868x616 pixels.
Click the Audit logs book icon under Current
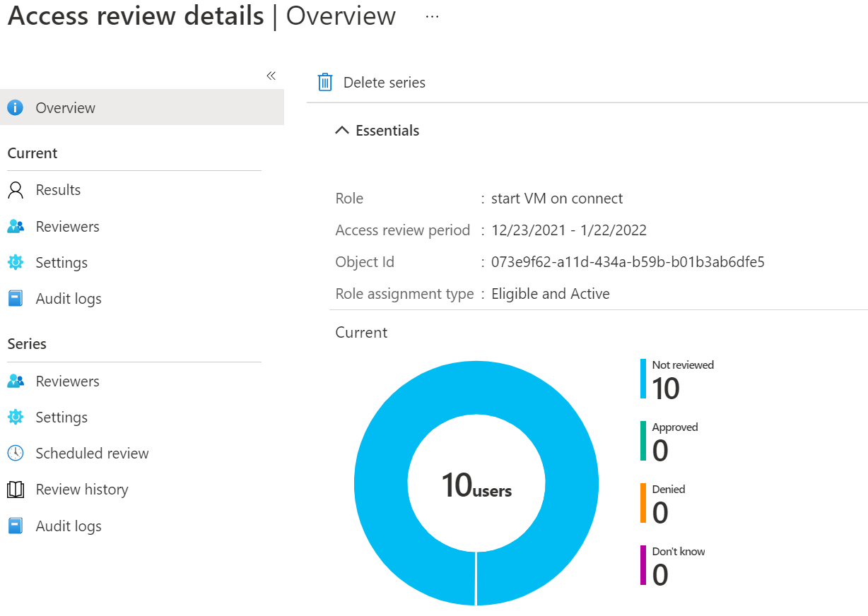click(x=16, y=299)
